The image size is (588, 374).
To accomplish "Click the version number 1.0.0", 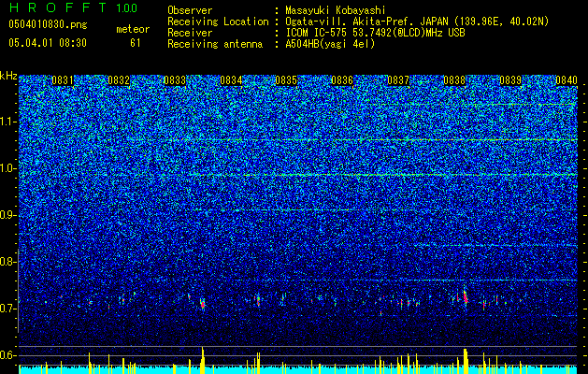I will click(x=127, y=7).
